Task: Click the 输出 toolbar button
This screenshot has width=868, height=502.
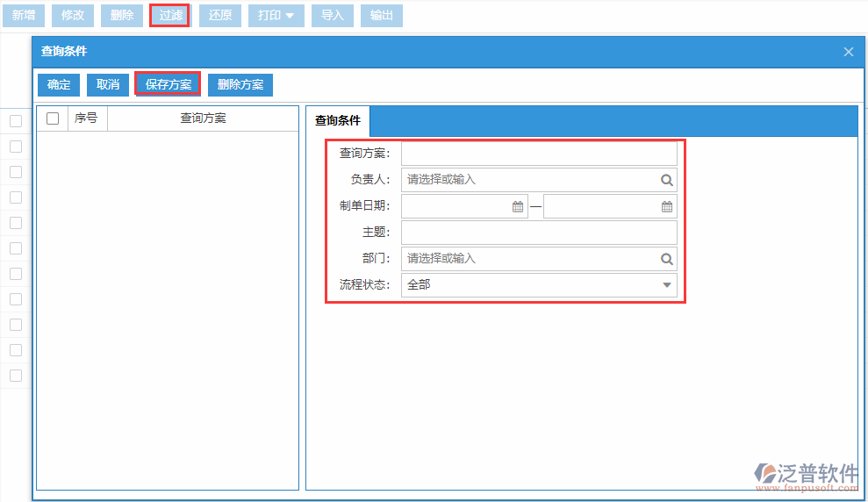Action: click(x=382, y=16)
